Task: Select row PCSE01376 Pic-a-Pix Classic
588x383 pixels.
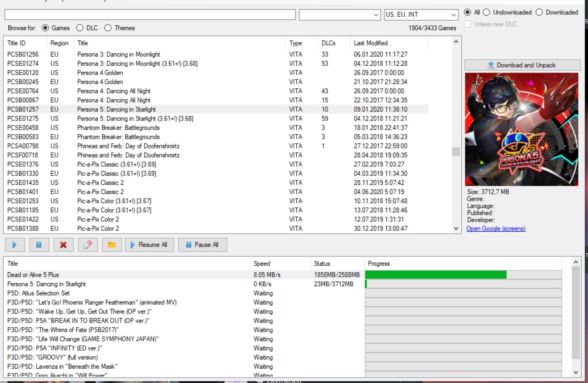Action: [x=216, y=165]
